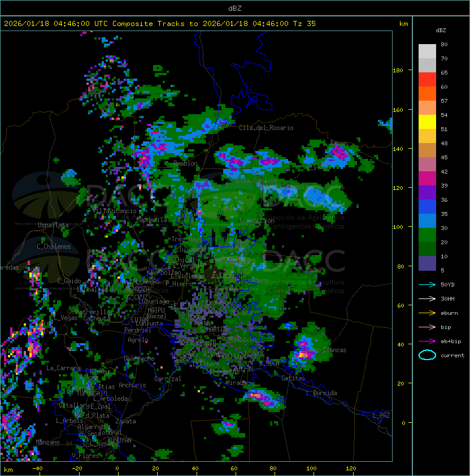Click the '180' km vertical axis tick
Image resolution: width=470 pixels, height=476 pixels.
(398, 70)
